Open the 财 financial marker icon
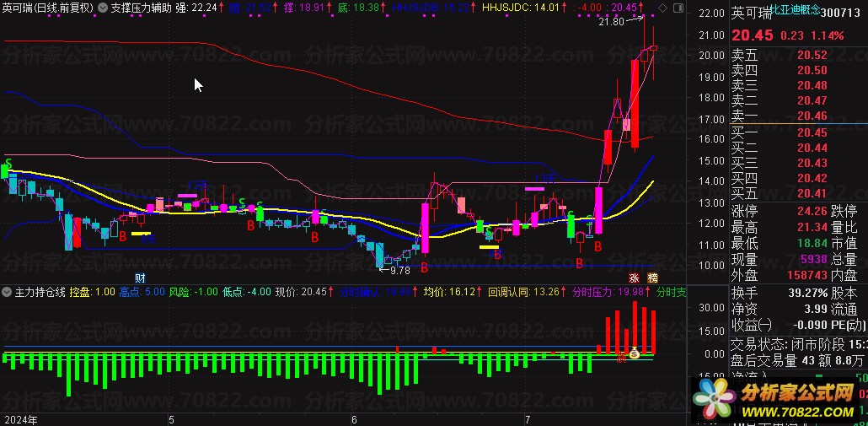Viewport: 868px width, 426px height. [x=141, y=277]
